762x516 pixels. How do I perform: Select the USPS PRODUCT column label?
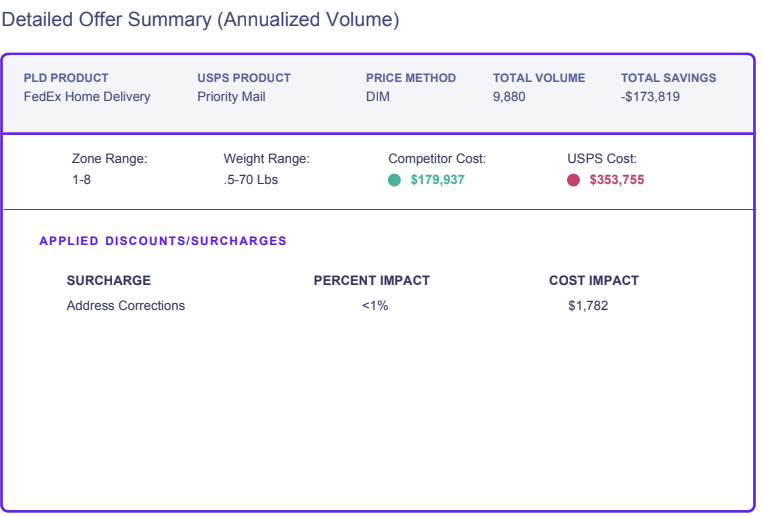click(244, 78)
